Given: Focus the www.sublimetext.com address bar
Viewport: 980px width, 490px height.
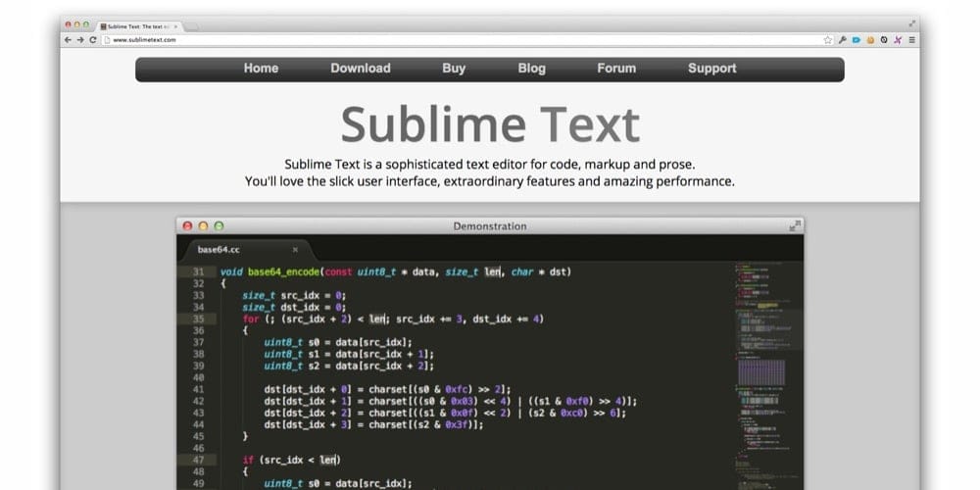Looking at the screenshot, I should (463, 40).
